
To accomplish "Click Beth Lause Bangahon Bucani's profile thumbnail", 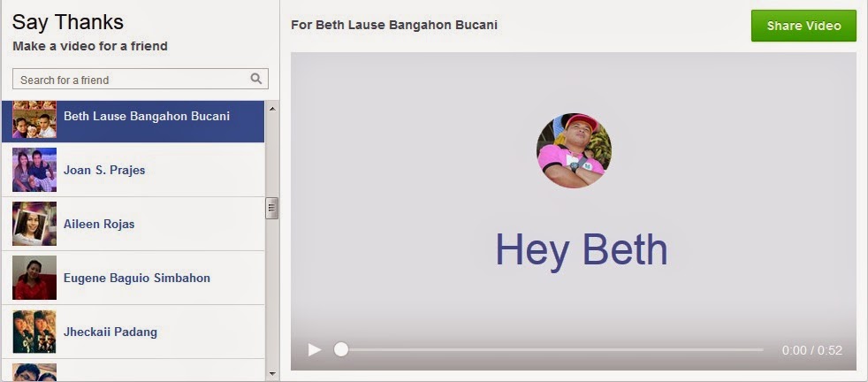I will pos(34,119).
